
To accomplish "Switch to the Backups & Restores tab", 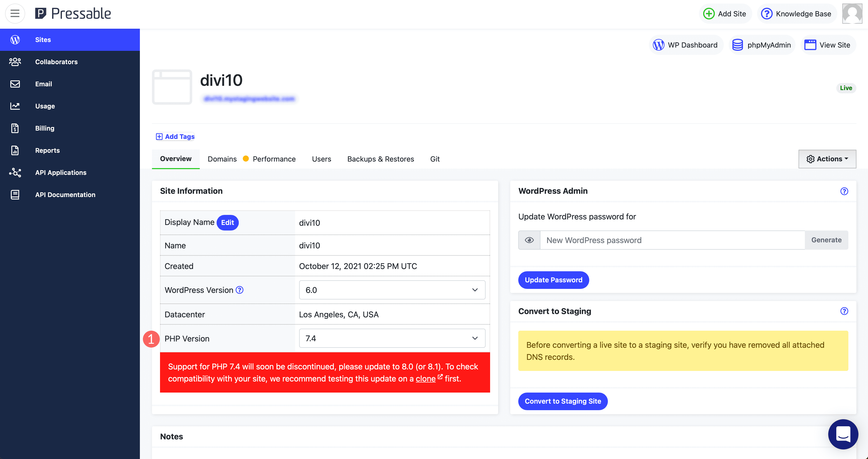I will coord(381,159).
